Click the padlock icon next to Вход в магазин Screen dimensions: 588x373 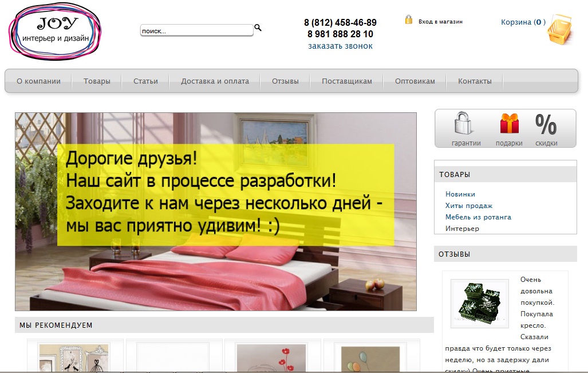(408, 19)
